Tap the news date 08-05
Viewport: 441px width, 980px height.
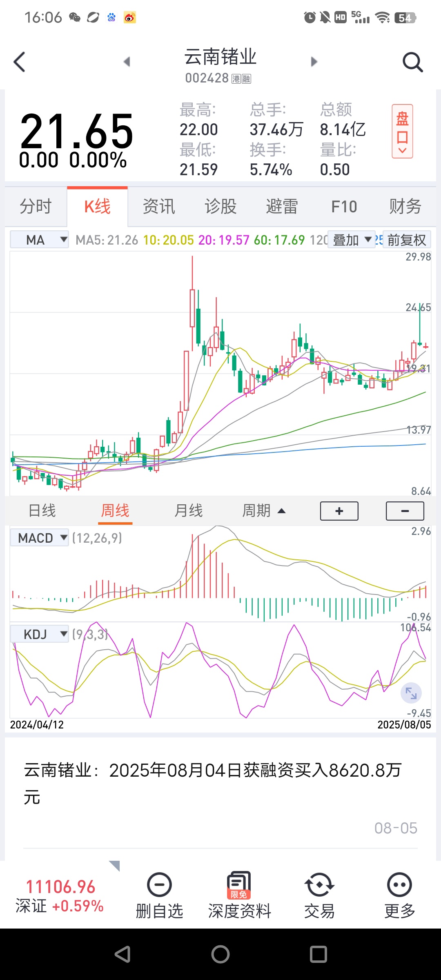(396, 828)
